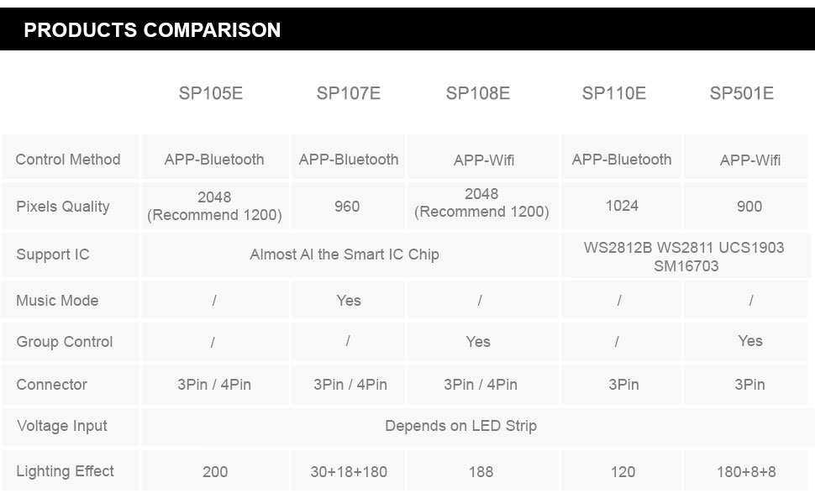Screen dimensions: 815x504
Task: Select the SP110E column header
Action: click(x=614, y=93)
